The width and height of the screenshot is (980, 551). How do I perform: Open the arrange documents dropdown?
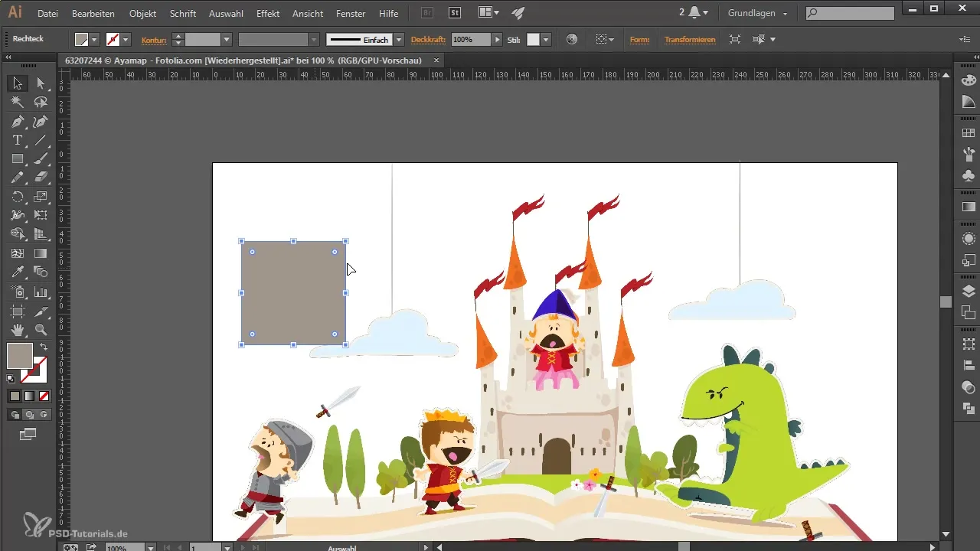488,12
